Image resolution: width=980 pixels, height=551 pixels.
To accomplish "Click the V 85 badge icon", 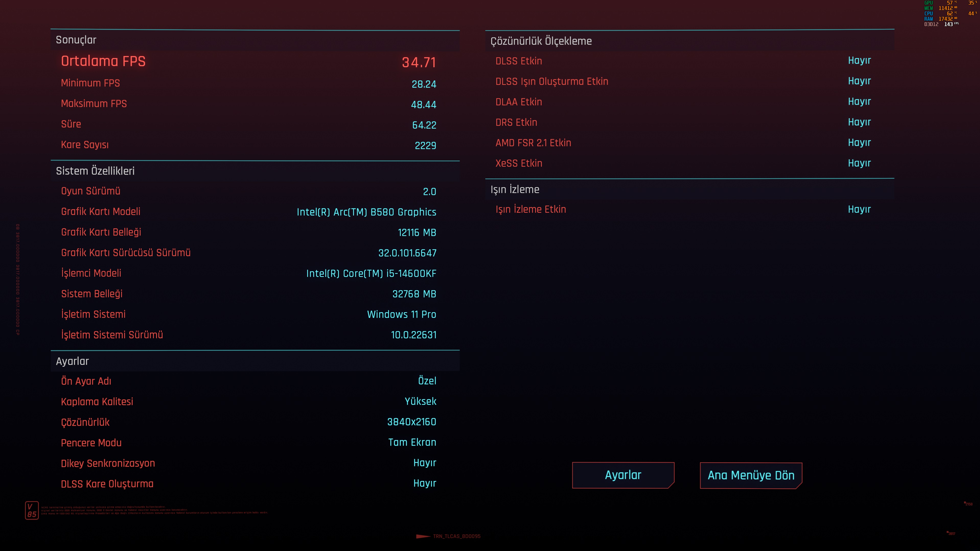I will pyautogui.click(x=32, y=510).
